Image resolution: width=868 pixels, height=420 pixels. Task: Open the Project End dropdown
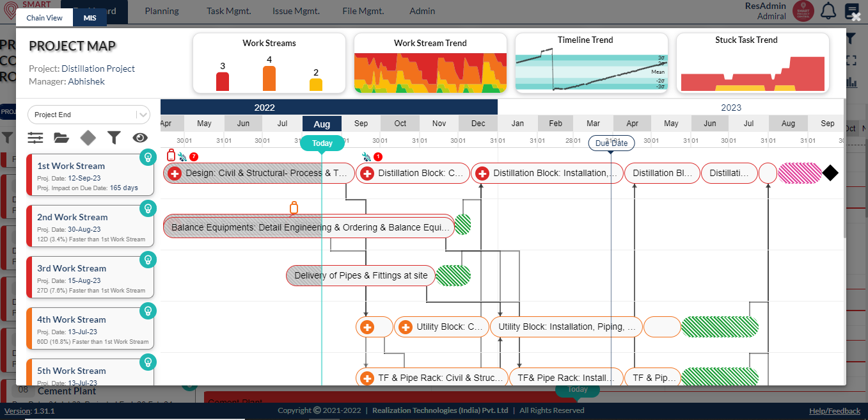(89, 114)
